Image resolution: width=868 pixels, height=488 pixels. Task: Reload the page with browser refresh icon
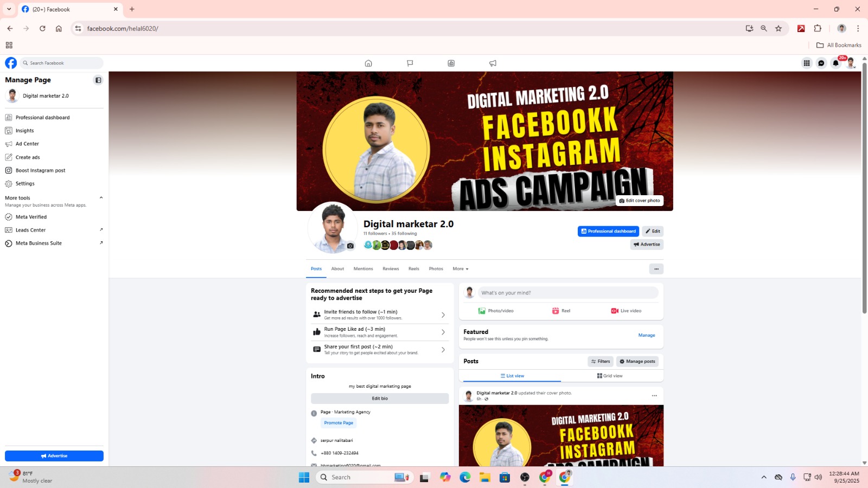(x=42, y=28)
